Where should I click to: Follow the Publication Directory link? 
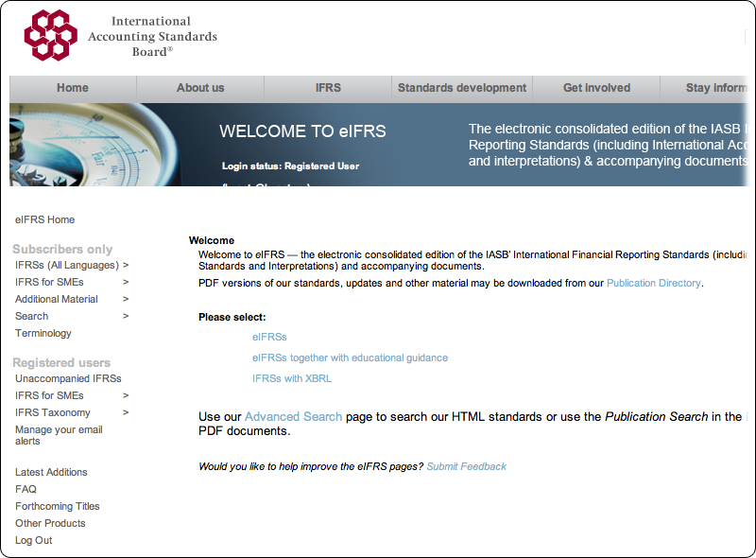click(653, 284)
